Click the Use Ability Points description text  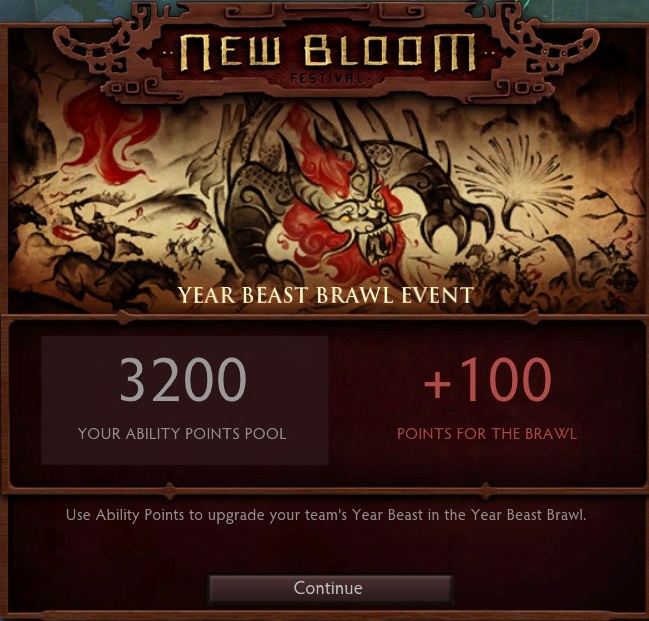[326, 515]
